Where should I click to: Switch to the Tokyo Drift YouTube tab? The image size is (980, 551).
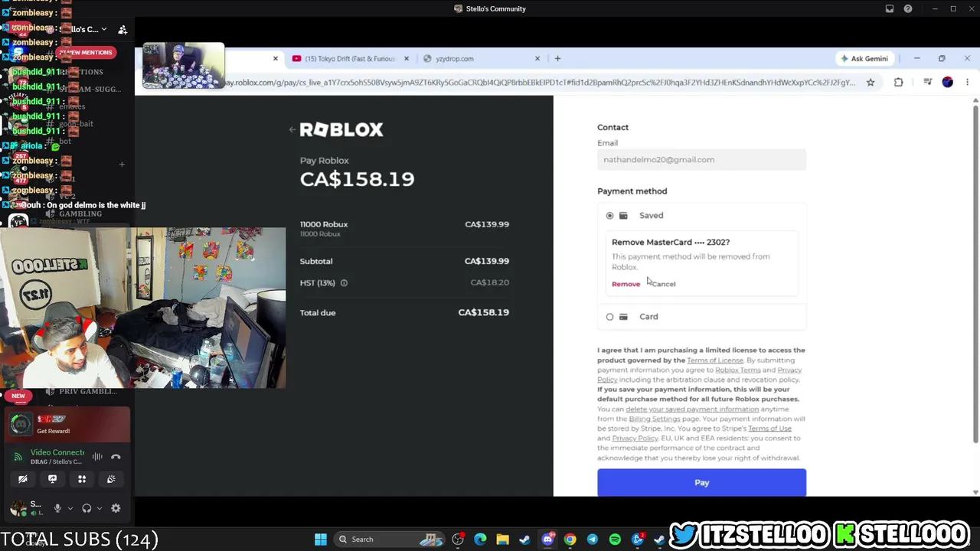click(x=350, y=59)
